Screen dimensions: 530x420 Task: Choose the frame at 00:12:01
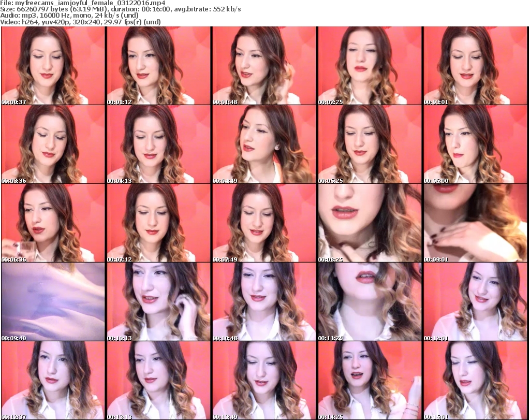click(475, 302)
